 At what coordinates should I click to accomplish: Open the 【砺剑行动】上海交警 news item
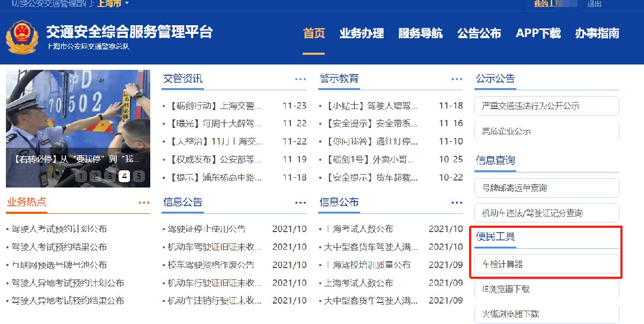point(215,106)
